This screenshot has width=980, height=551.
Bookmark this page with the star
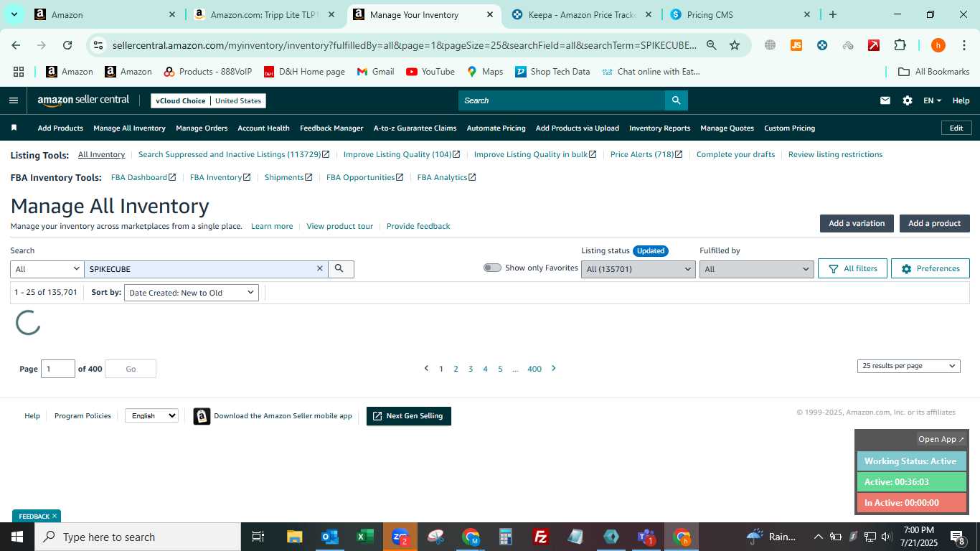[735, 45]
